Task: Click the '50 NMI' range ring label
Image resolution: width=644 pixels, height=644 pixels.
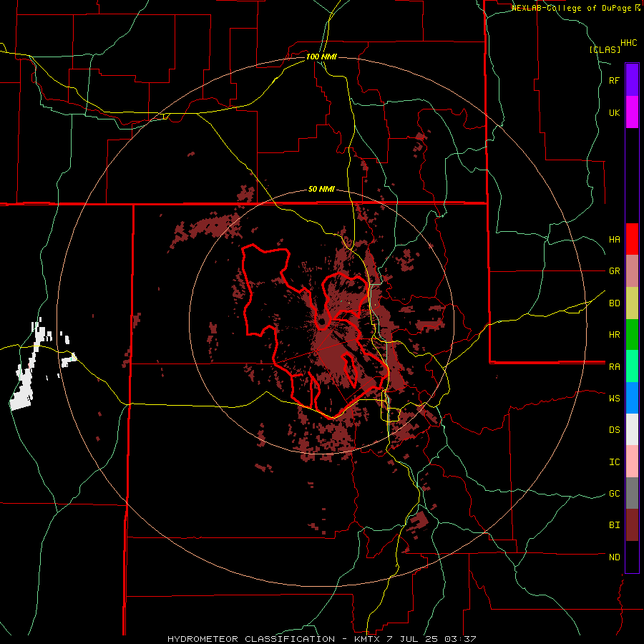Action: [x=321, y=190]
